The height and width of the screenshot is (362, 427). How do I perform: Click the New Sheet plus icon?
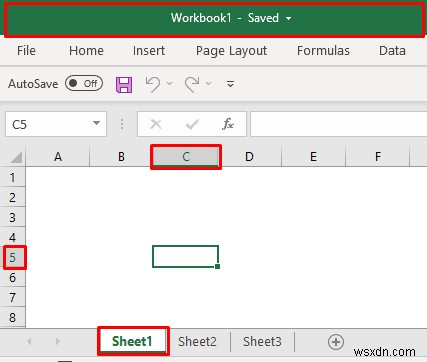coord(336,342)
